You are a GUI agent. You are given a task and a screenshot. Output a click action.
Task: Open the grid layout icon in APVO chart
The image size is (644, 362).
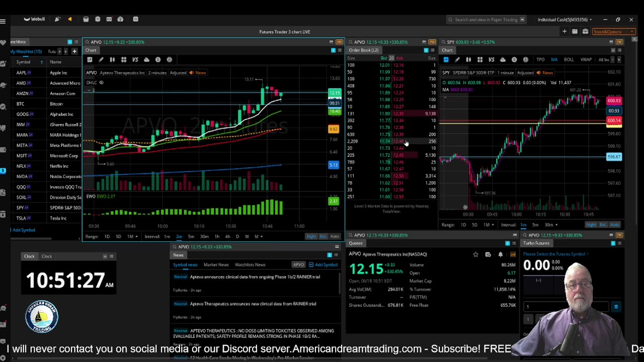[x=124, y=60]
